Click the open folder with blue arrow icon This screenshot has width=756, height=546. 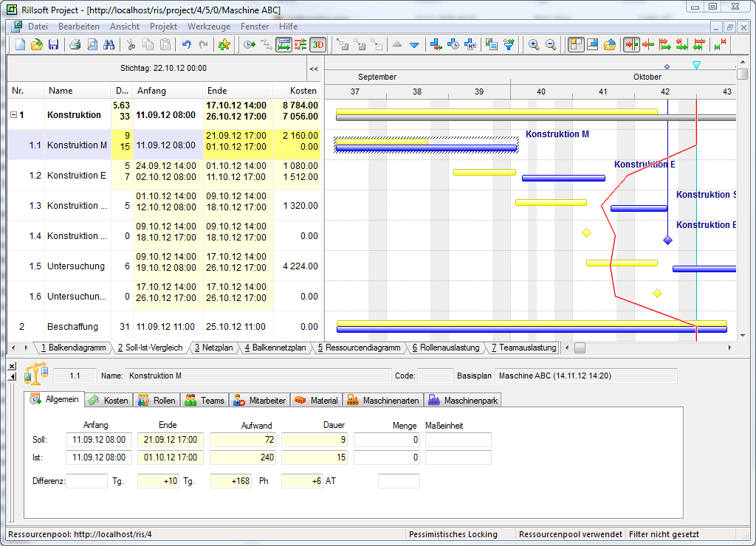click(x=609, y=45)
